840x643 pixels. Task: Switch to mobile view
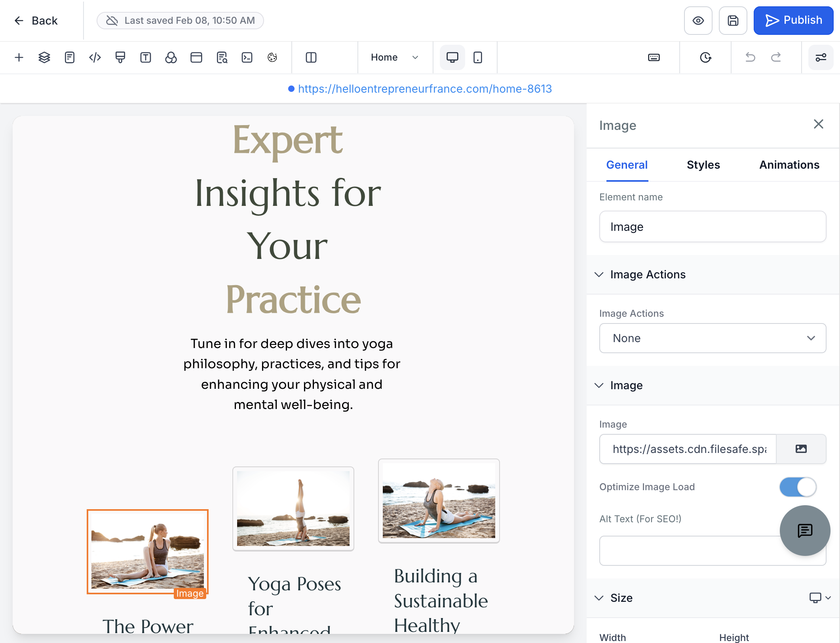point(478,57)
